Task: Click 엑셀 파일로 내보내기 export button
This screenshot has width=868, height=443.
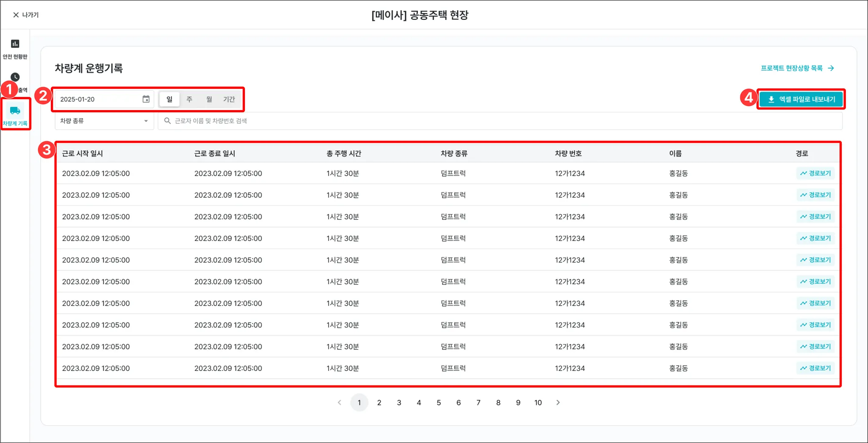Action: pyautogui.click(x=801, y=99)
